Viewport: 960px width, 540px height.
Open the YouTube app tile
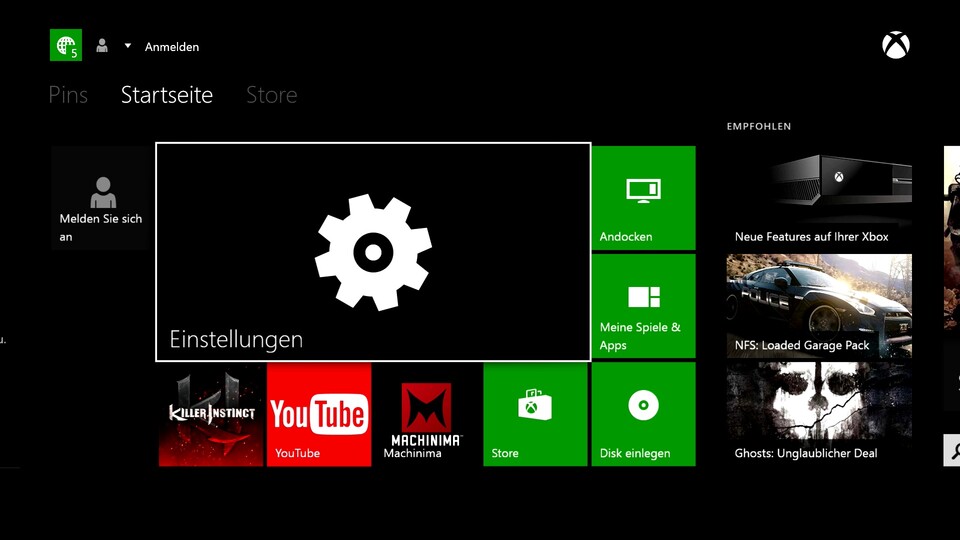coord(318,414)
